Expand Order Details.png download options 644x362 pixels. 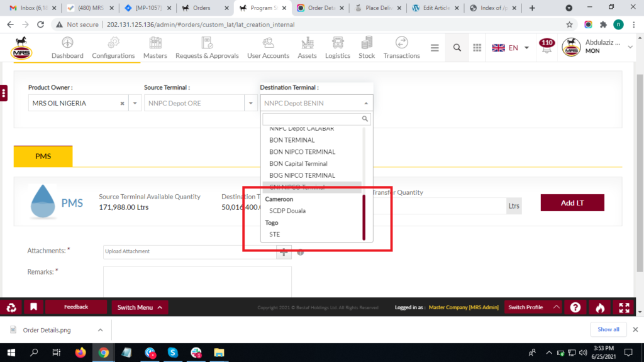point(100,330)
